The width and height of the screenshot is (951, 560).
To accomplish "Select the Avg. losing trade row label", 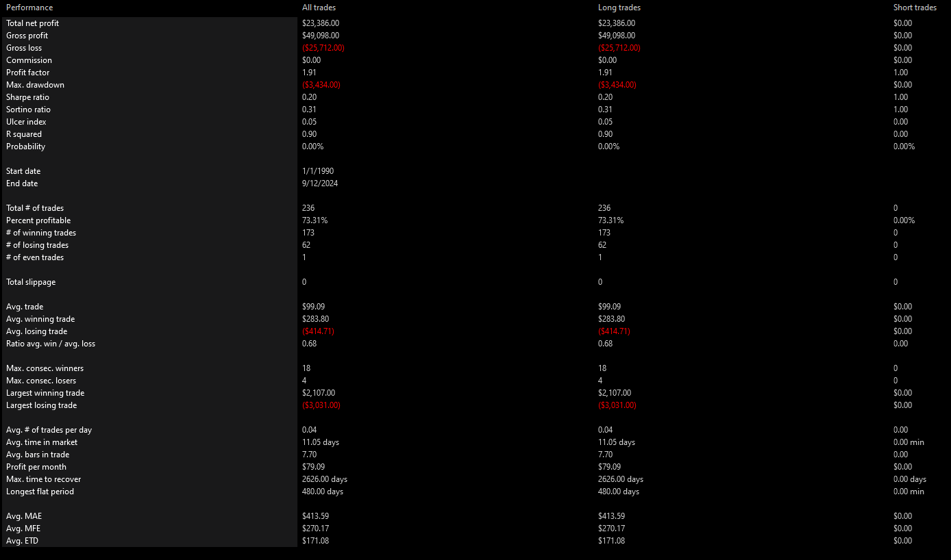I will point(36,331).
